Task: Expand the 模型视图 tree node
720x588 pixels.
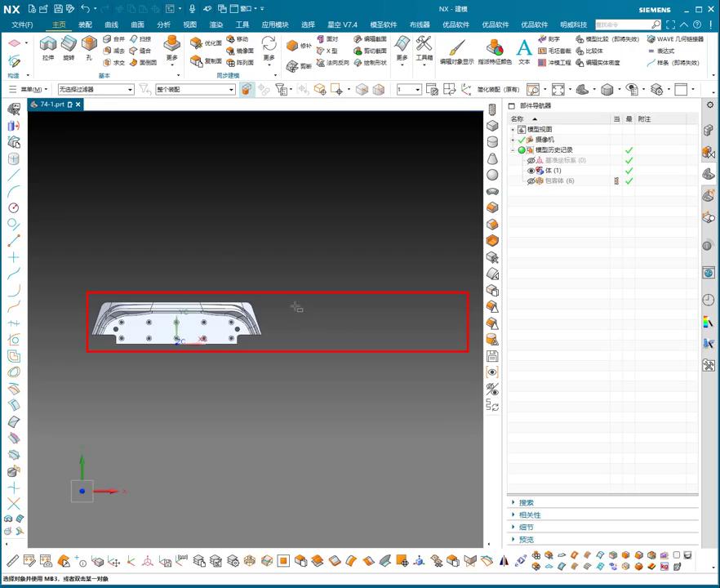Action: (x=513, y=130)
